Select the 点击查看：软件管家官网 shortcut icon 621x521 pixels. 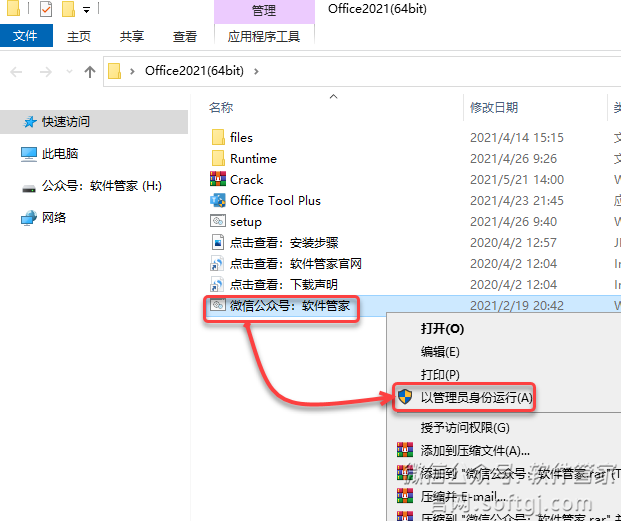point(217,263)
